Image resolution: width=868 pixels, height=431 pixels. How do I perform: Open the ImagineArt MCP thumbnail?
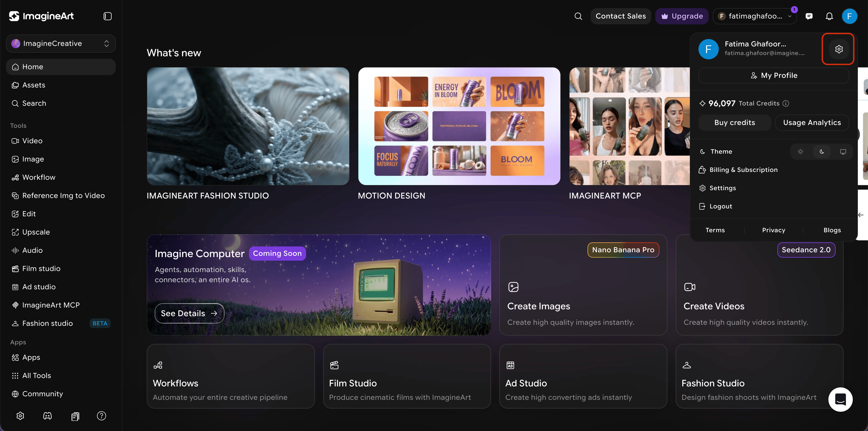(x=629, y=126)
